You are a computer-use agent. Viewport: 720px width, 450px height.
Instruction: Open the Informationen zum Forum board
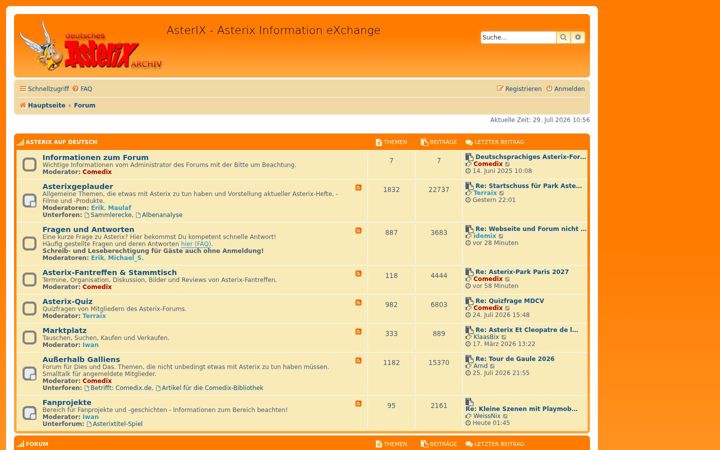(x=96, y=157)
